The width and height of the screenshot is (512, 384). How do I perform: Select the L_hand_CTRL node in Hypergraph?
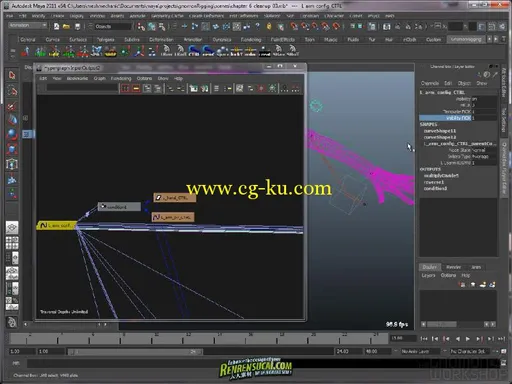pos(174,197)
